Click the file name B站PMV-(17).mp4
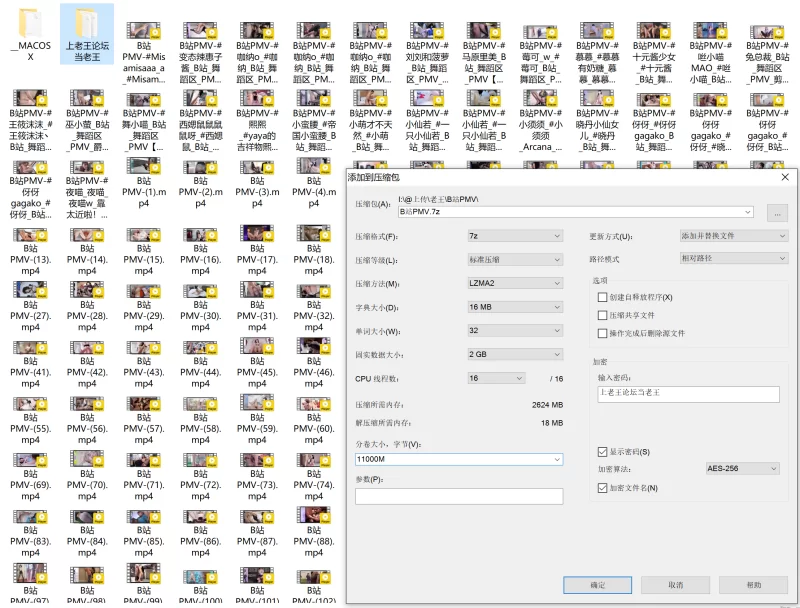This screenshot has width=800, height=608. pos(257,260)
